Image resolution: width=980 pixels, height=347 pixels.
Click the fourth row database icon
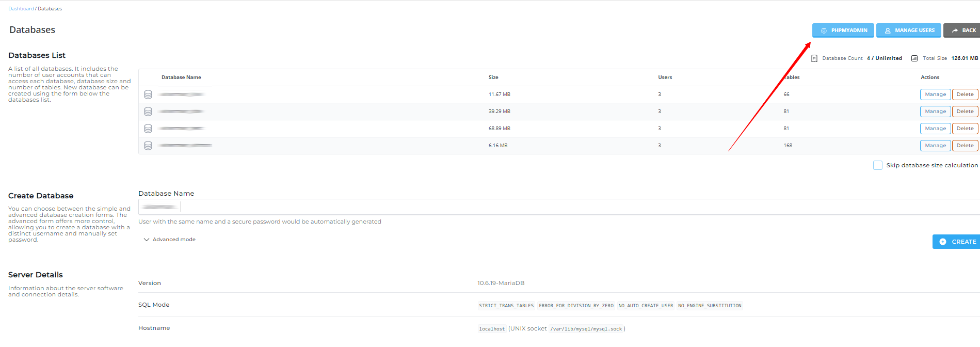(x=148, y=146)
